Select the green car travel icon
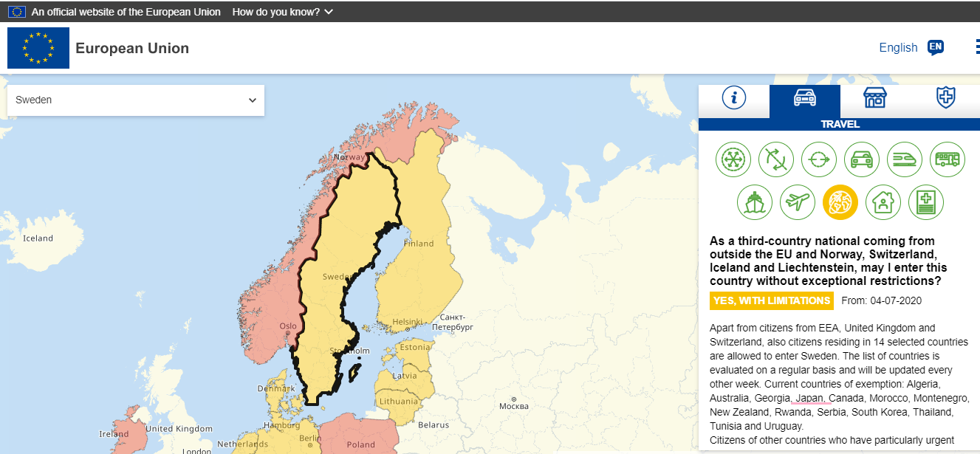 pos(862,159)
